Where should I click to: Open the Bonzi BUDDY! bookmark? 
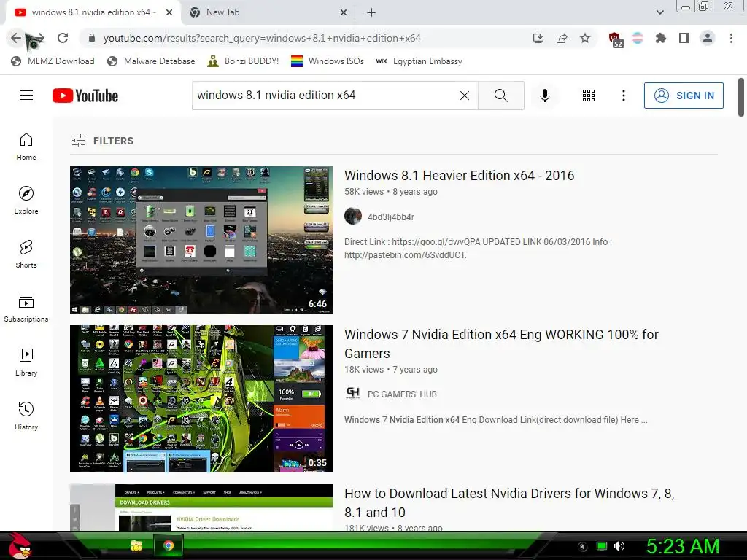[244, 61]
